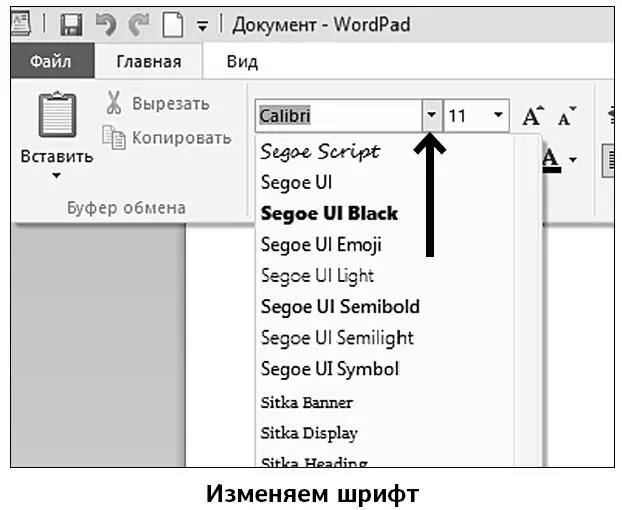This screenshot has width=622, height=510.
Task: Redo the last action
Action: point(139,25)
